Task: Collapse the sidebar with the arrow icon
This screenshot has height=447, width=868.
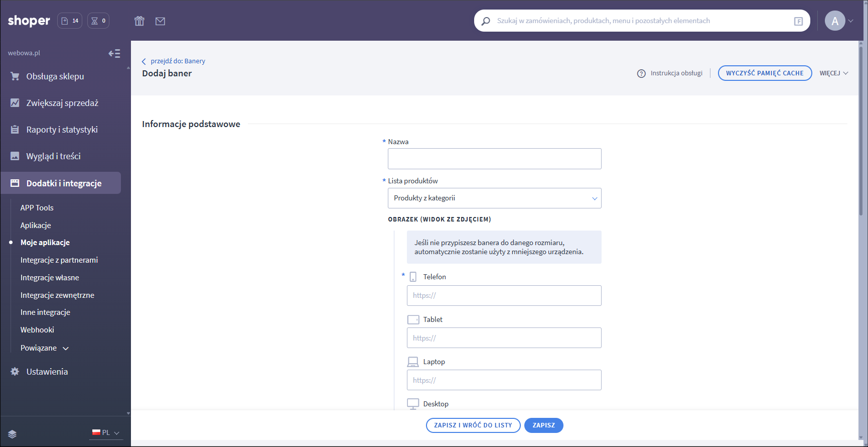Action: [114, 53]
